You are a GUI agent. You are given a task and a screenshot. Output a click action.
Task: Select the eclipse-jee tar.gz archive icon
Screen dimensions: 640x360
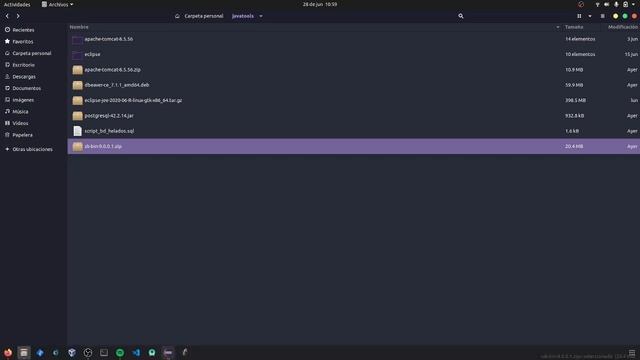point(77,100)
